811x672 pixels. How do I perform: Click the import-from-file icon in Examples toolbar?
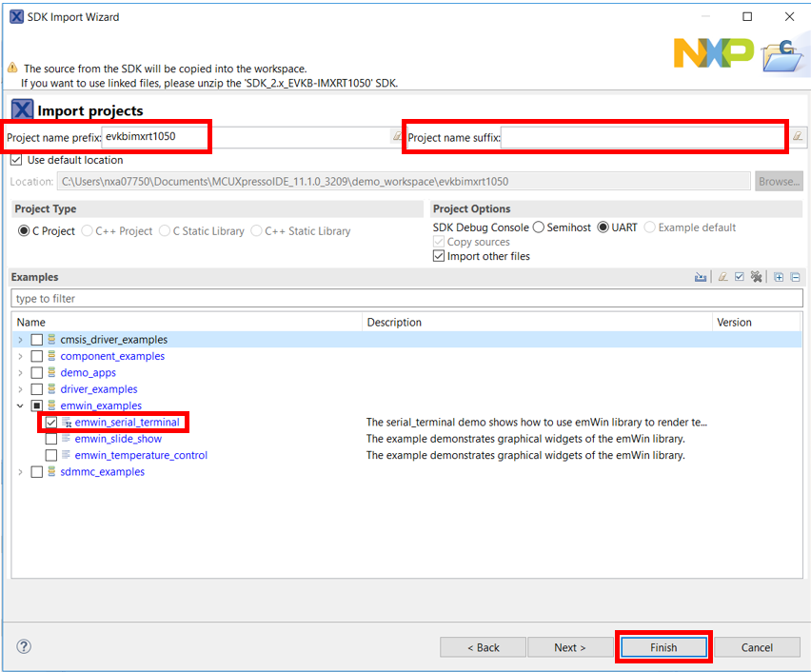coord(701,277)
